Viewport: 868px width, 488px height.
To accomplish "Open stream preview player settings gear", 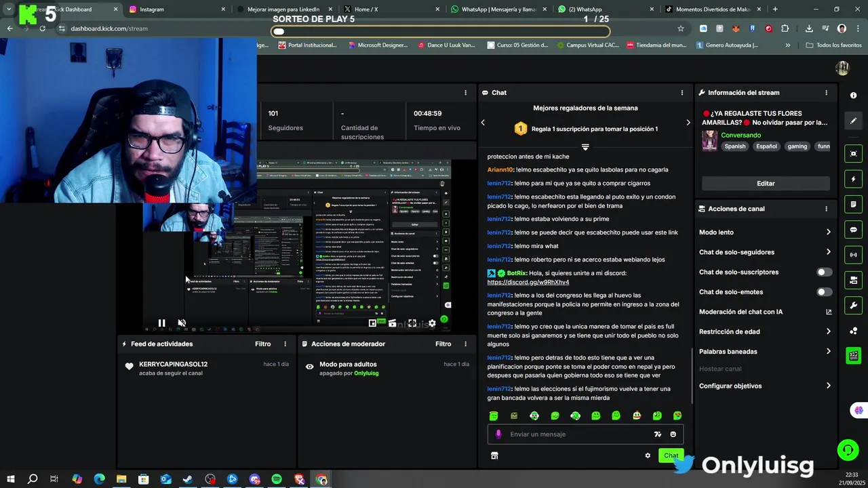I will tap(432, 323).
